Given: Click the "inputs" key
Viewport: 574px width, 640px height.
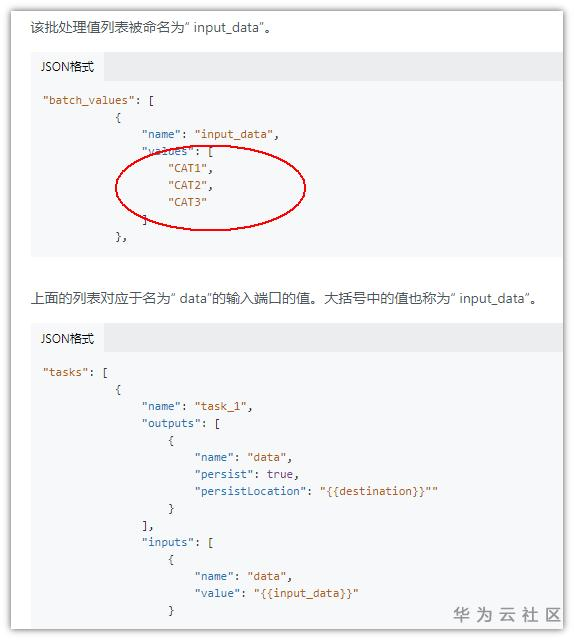Looking at the screenshot, I should [167, 542].
